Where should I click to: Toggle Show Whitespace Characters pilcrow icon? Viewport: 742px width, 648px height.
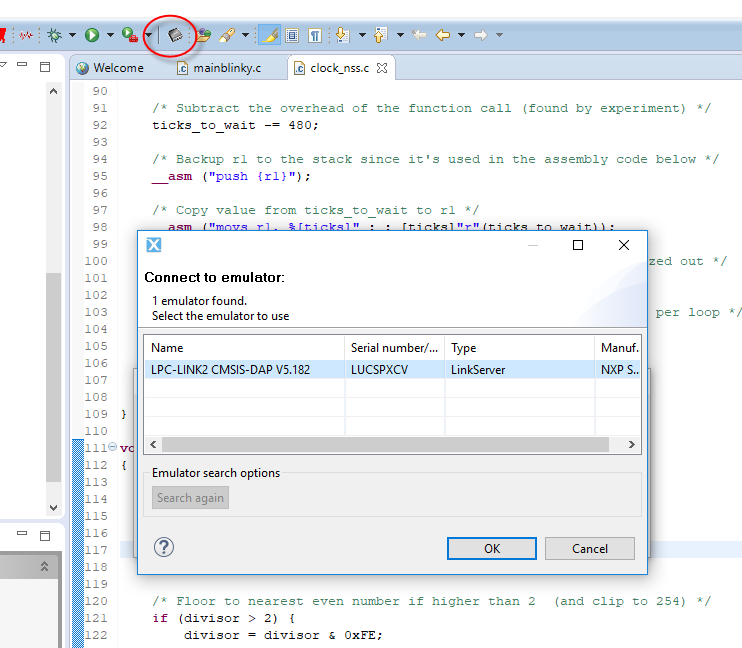(x=315, y=36)
